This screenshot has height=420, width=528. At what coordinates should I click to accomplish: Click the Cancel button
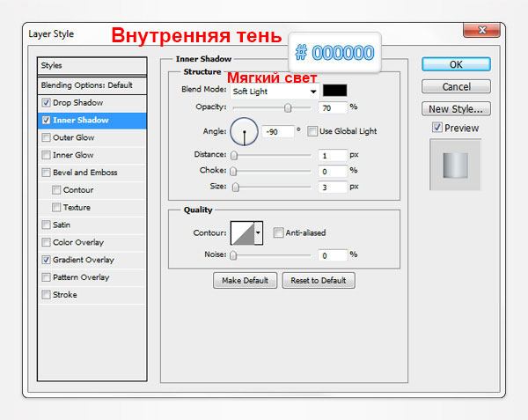tap(456, 86)
